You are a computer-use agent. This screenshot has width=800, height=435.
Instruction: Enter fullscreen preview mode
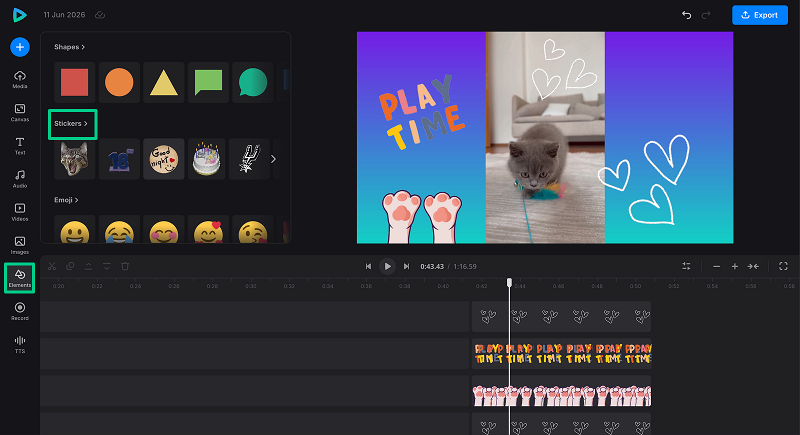tap(783, 266)
